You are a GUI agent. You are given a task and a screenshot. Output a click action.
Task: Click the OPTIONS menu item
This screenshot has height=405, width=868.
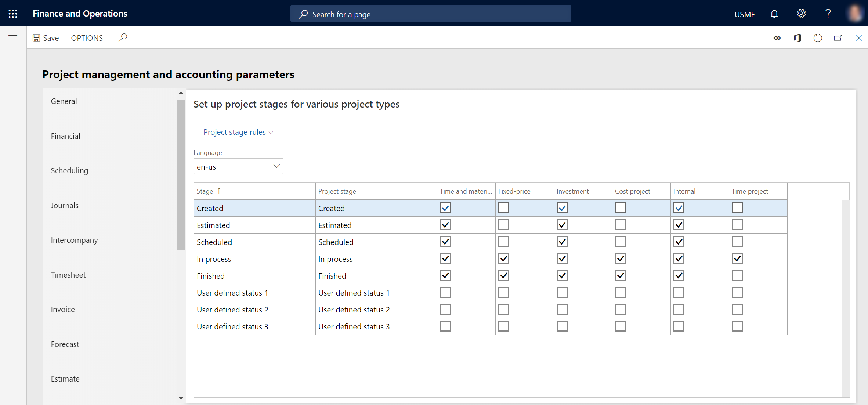click(x=87, y=37)
